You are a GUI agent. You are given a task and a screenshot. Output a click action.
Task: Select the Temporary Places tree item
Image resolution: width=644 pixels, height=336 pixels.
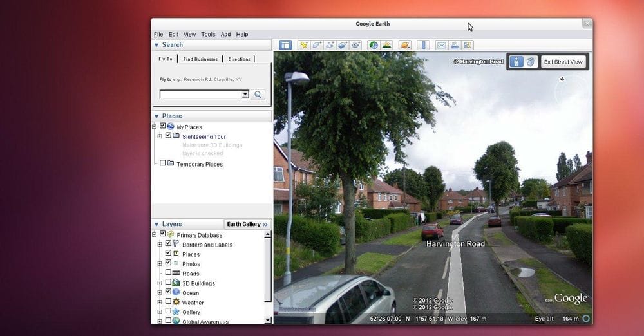(x=200, y=164)
